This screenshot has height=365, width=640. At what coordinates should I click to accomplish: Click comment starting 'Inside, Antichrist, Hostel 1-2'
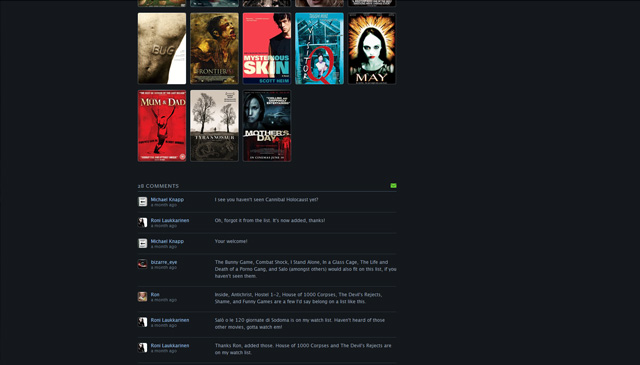point(298,298)
